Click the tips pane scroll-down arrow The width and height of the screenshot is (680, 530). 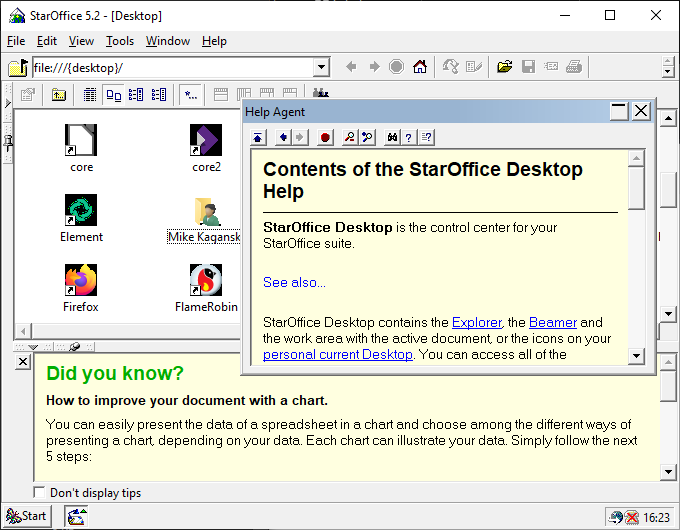click(668, 471)
